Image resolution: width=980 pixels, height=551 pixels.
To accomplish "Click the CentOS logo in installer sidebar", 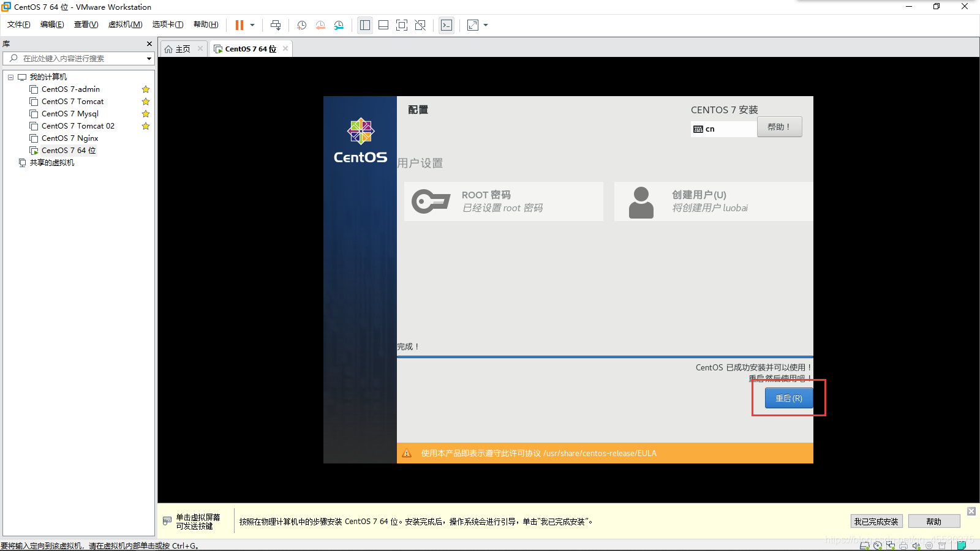I will (x=361, y=141).
